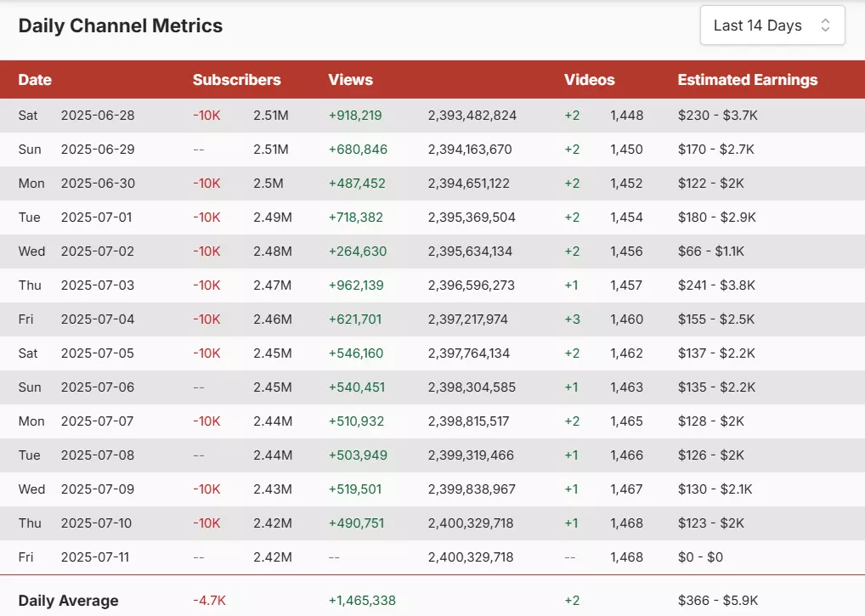This screenshot has height=616, width=865.
Task: Click views gain +621,701
Action: [355, 319]
